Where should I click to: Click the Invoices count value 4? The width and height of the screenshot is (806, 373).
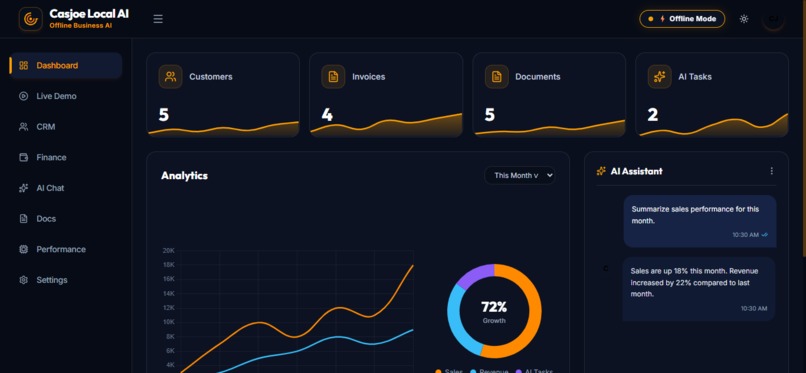pyautogui.click(x=327, y=115)
